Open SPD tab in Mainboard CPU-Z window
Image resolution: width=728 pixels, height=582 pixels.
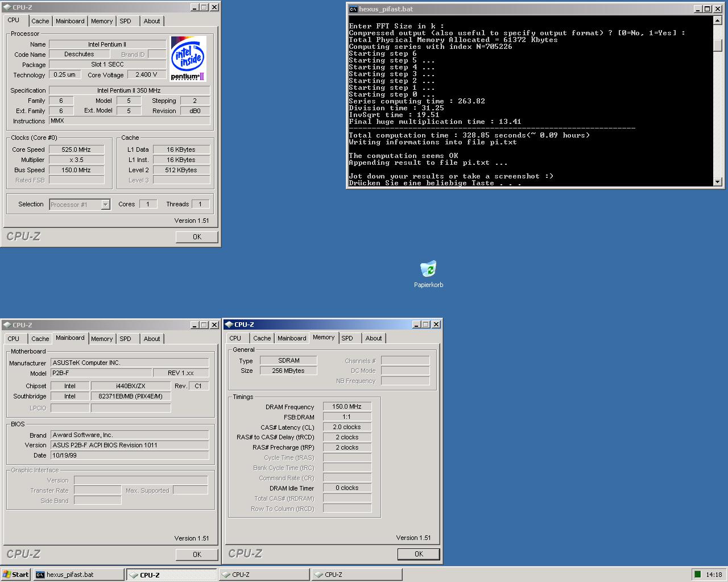tap(125, 339)
